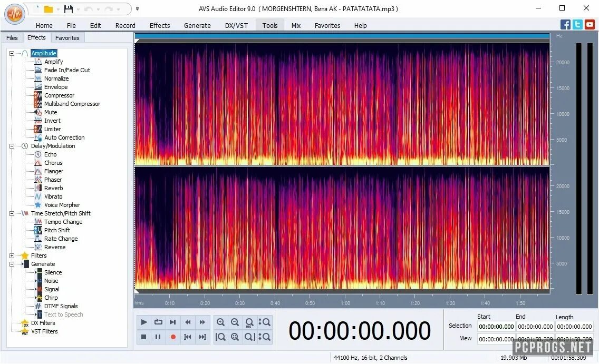Zoom out of the timeline
Screen dimensions: 599x364
(x=235, y=322)
